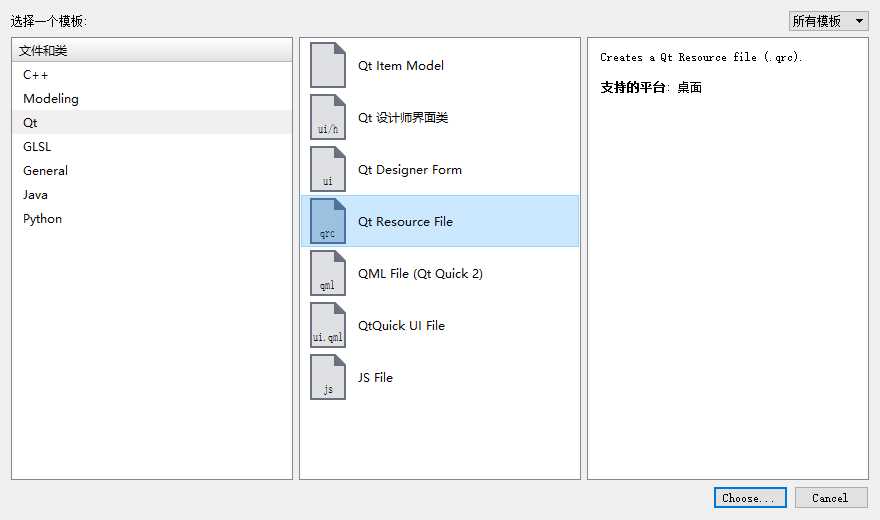Click the ui.qml QtQuick UI File icon
Viewport: 880px width, 520px height.
click(x=328, y=325)
